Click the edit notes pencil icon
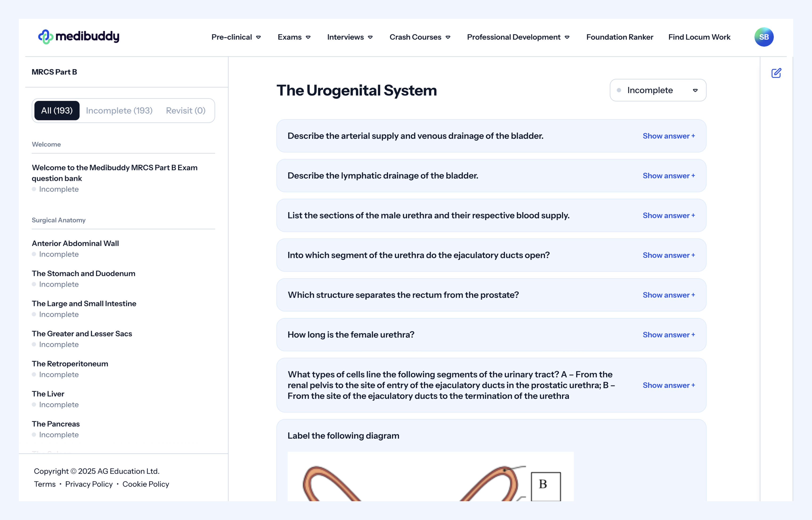 [776, 73]
